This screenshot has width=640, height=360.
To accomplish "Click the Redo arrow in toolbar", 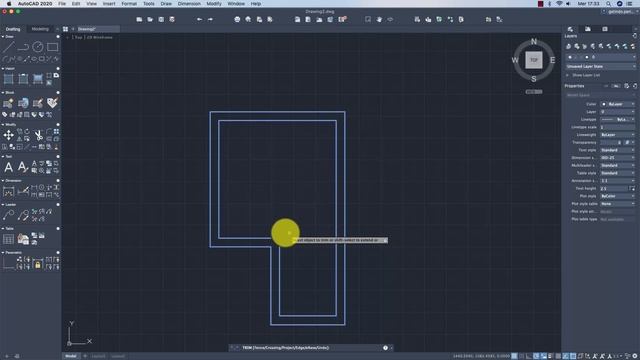I will [210, 19].
